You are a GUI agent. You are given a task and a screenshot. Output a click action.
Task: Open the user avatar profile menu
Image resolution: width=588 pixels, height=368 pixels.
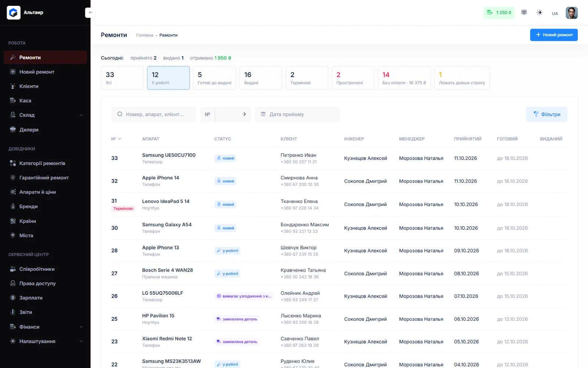click(x=571, y=13)
